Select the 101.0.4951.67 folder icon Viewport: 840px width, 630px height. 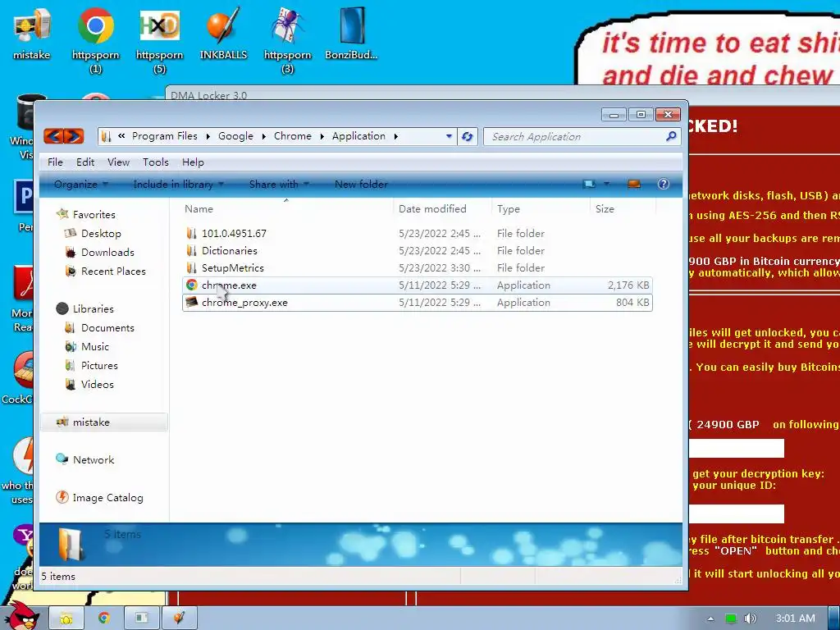tap(191, 234)
